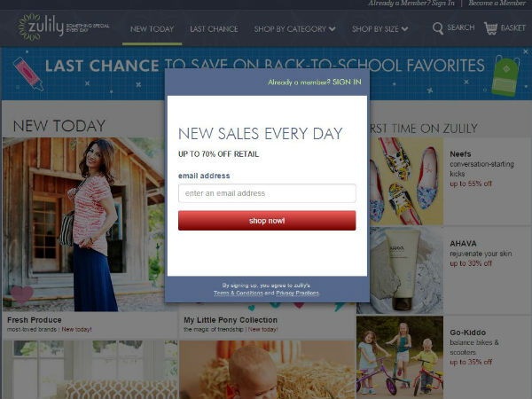Click the green backpack banner graphic

tap(505, 76)
